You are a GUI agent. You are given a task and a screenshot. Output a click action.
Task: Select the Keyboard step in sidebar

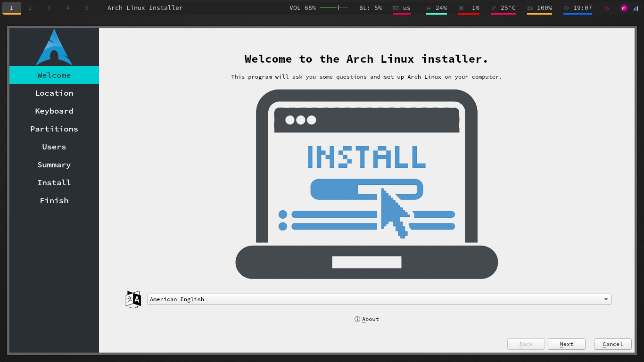[54, 111]
